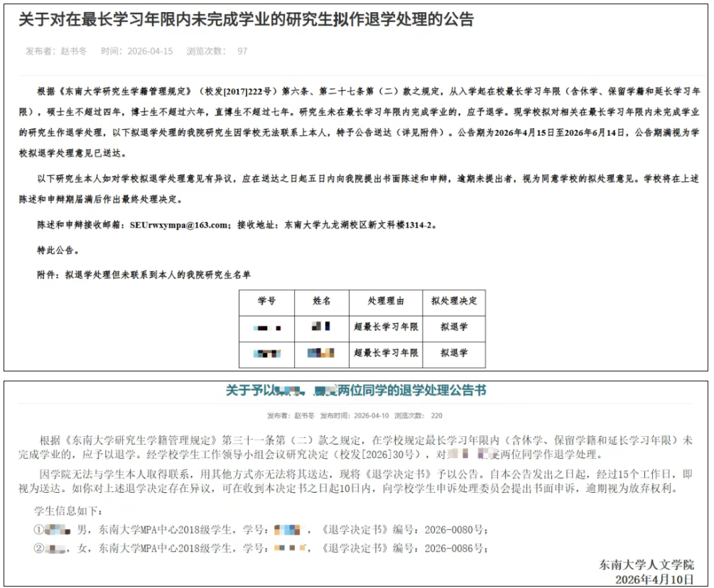Click the bottom title 退学处理公告书

(x=355, y=391)
